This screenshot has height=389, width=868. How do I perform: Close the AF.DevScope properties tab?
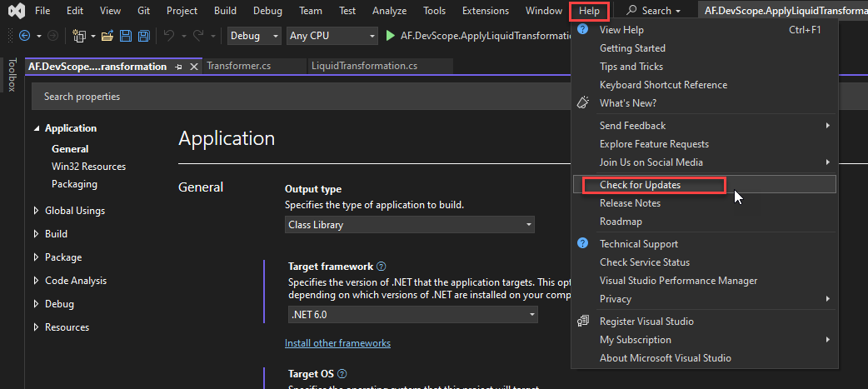coord(194,67)
